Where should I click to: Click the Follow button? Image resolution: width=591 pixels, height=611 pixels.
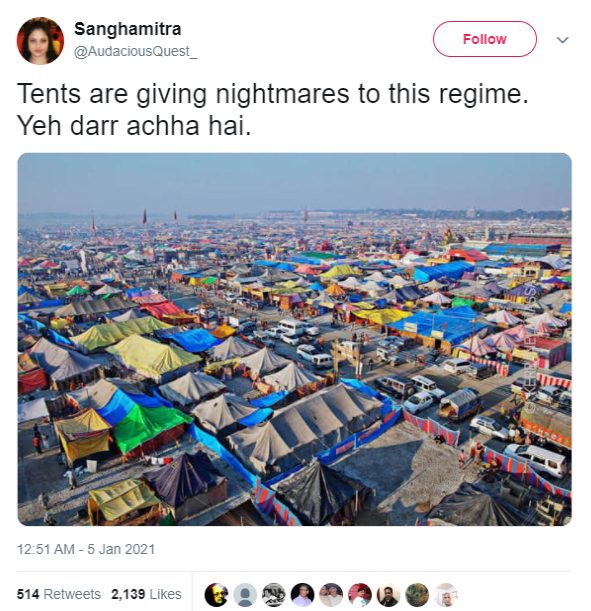484,39
